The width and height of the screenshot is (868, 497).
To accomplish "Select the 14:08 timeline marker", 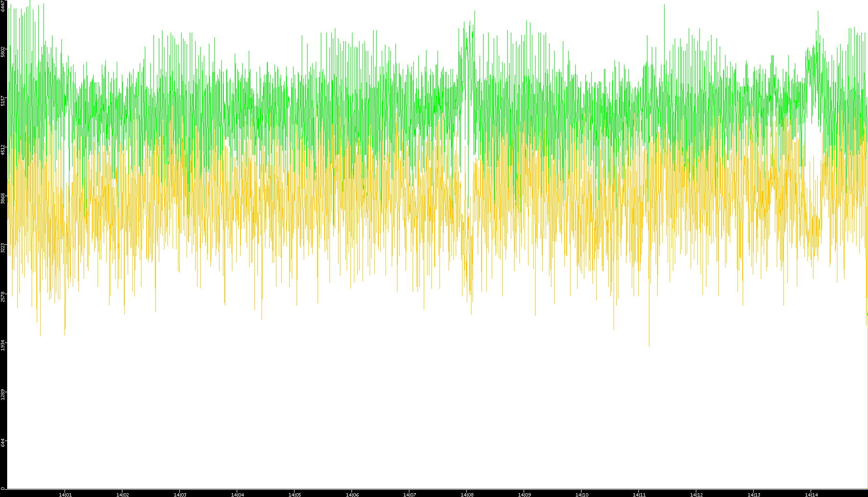I will pos(467,494).
